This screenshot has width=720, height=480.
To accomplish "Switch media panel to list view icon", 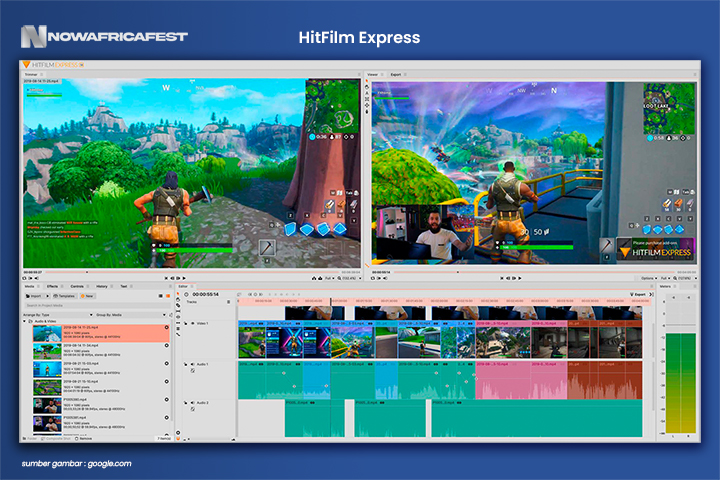I will click(x=160, y=296).
